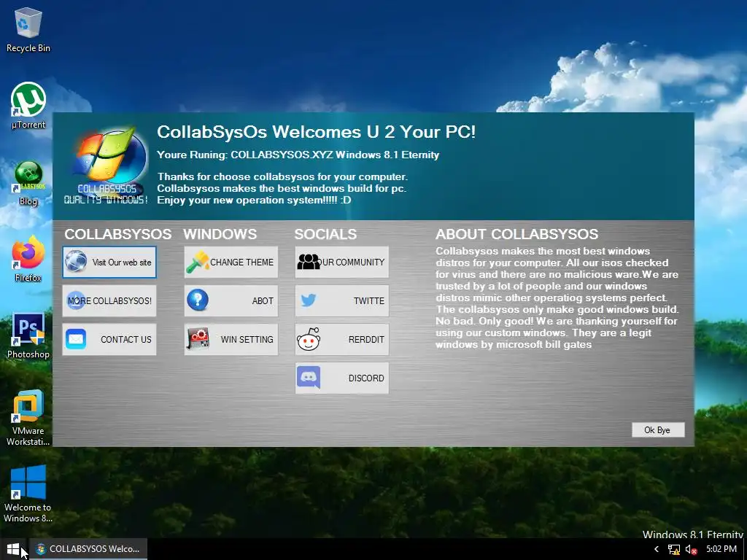This screenshot has height=560, width=747.
Task: Open the ABOT info button
Action: (231, 300)
